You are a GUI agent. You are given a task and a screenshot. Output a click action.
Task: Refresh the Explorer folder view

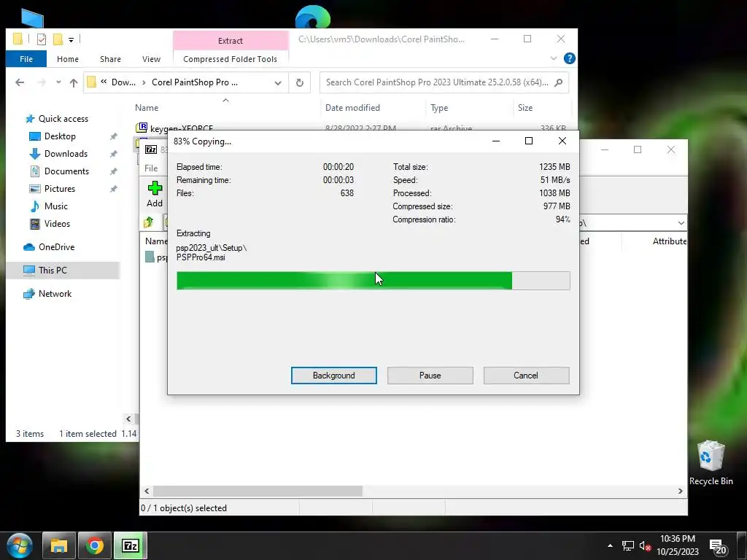point(300,82)
